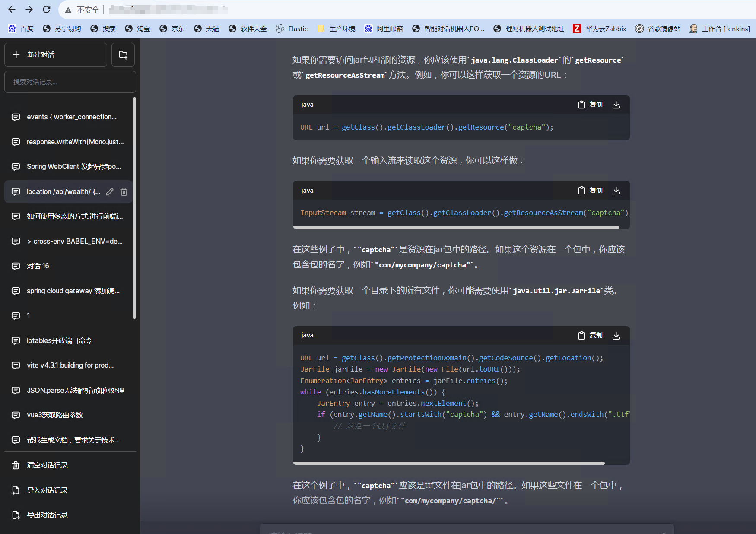Open the vue3获取路由参数 conversation
This screenshot has height=534, width=756.
pyautogui.click(x=69, y=415)
